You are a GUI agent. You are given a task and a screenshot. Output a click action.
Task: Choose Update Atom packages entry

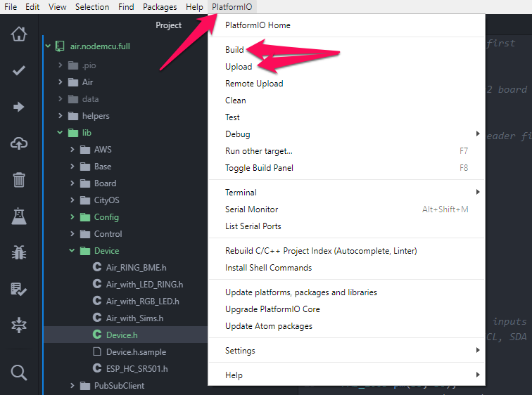click(346, 326)
